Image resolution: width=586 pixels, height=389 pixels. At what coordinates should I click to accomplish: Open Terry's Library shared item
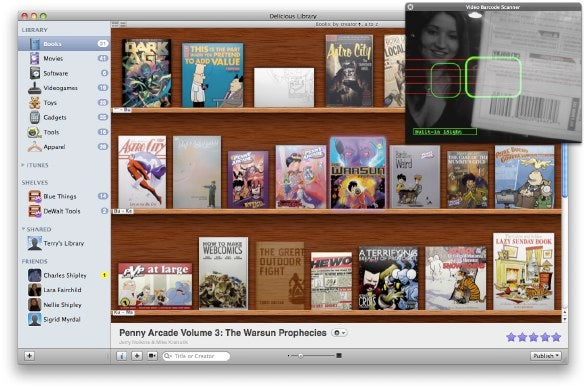click(64, 243)
